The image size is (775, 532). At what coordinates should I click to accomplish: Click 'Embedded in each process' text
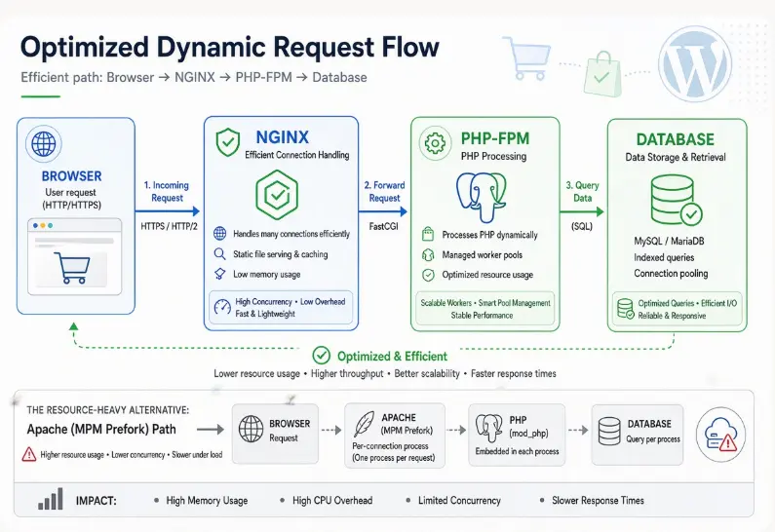pos(517,451)
